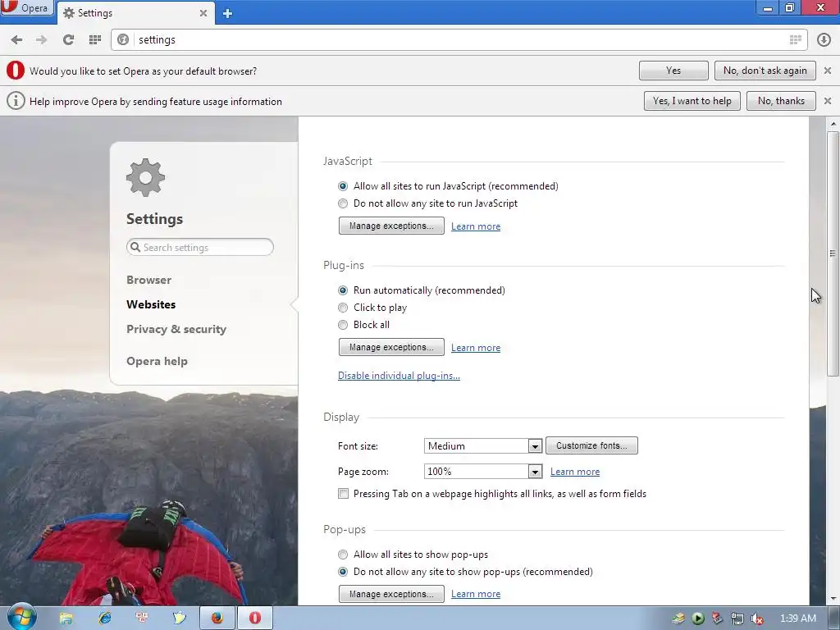
Task: Open the Windows Start menu
Action: [21, 619]
